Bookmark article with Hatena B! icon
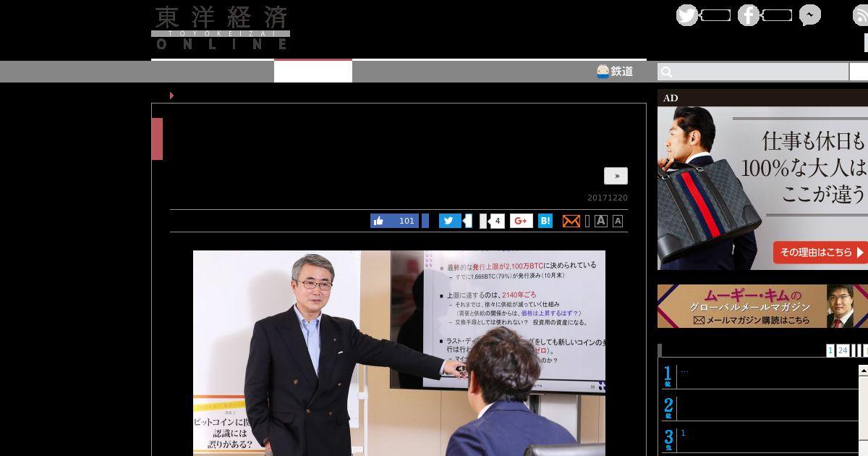 pos(545,221)
